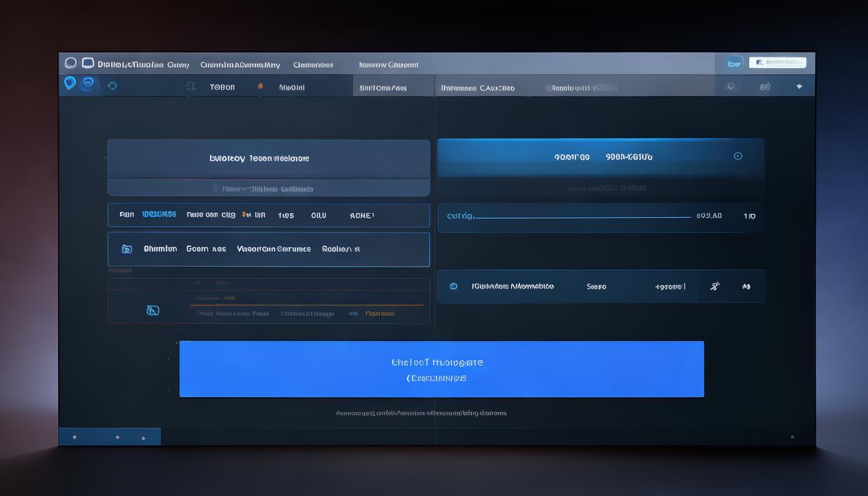Click the orange marker icon left of Model
Image resolution: width=868 pixels, height=496 pixels.
[260, 86]
